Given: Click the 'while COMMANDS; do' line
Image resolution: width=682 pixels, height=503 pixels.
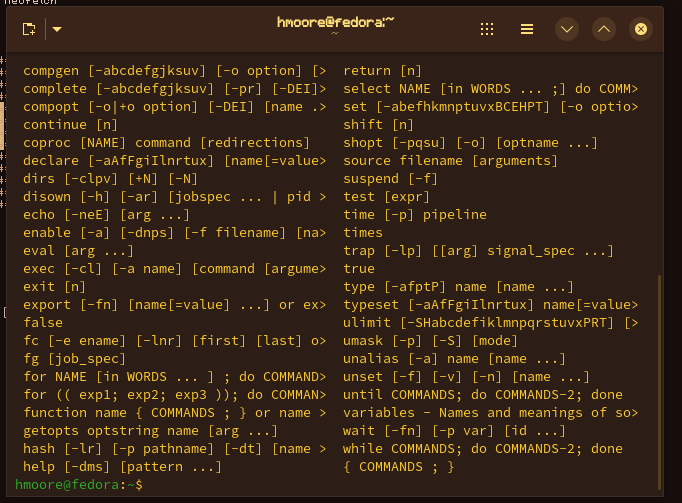Looking at the screenshot, I should click(x=483, y=449).
